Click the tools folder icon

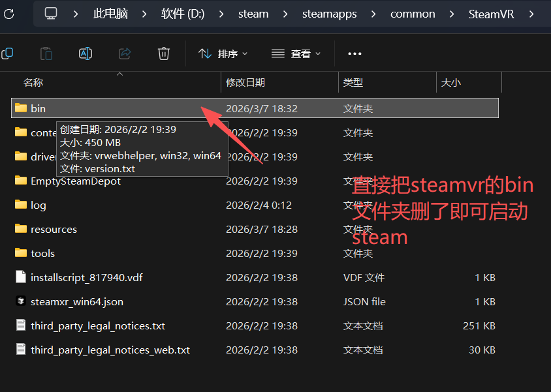21,252
